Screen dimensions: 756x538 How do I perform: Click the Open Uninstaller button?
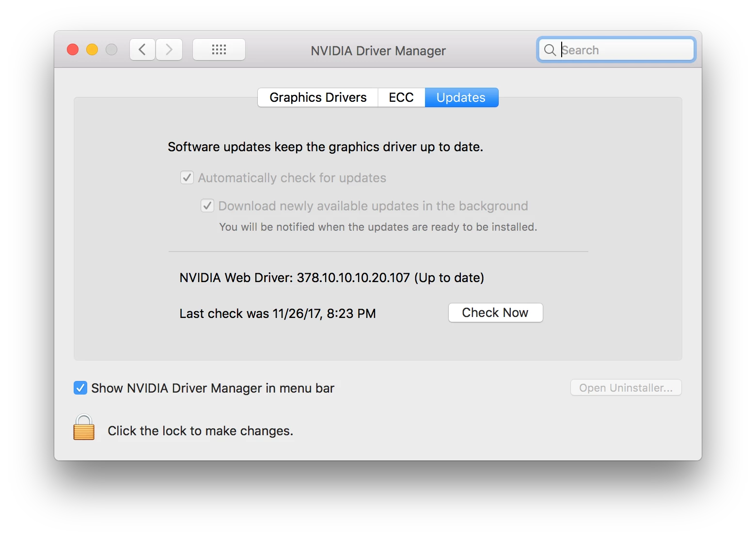click(x=626, y=388)
